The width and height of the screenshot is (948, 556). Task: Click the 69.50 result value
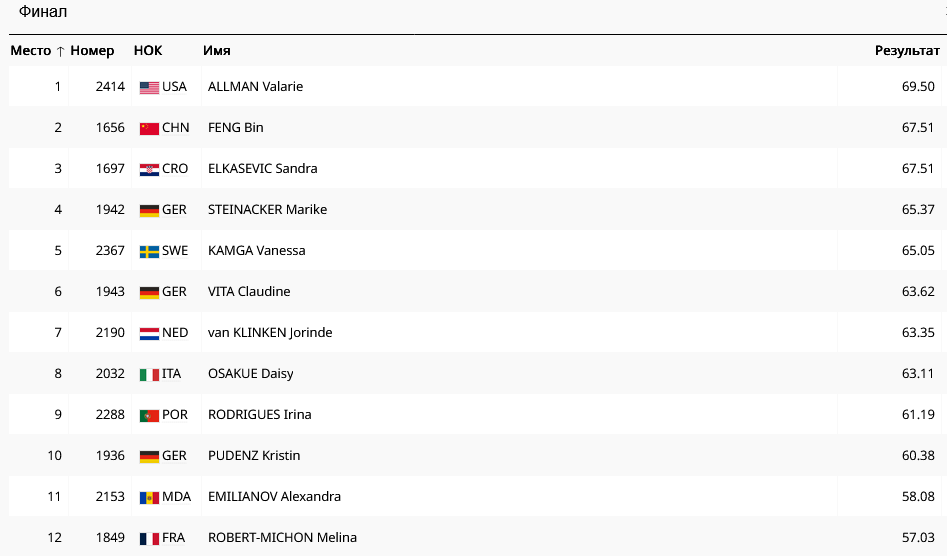click(x=918, y=87)
